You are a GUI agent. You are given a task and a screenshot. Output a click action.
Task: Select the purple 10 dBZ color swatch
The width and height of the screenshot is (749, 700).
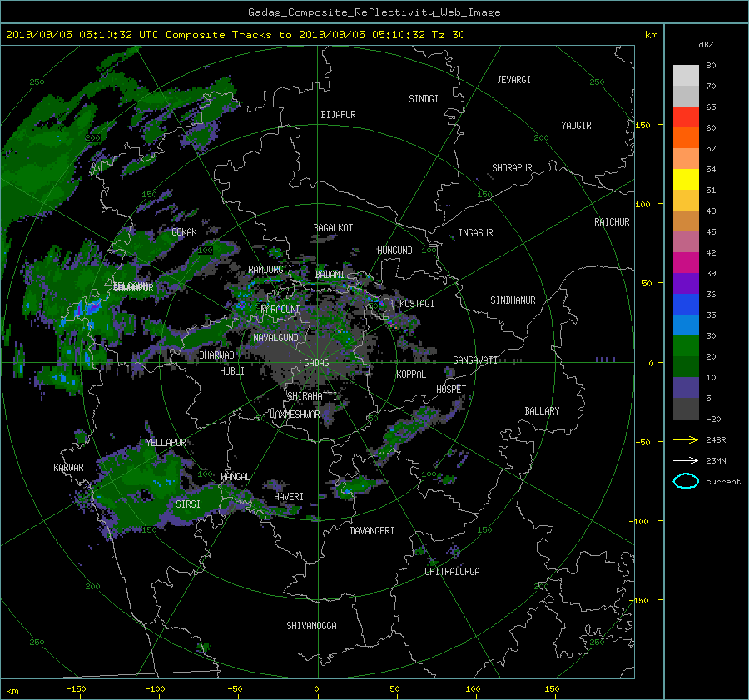click(x=686, y=388)
